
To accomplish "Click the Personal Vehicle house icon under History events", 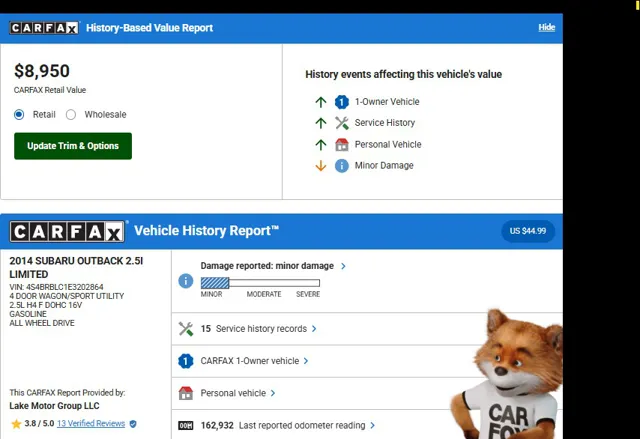I will pos(342,144).
